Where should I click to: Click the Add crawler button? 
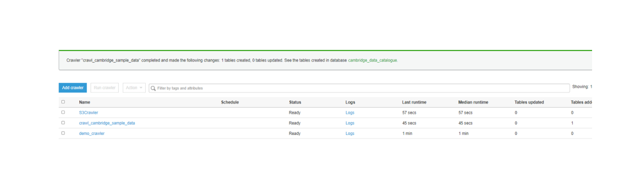(73, 88)
